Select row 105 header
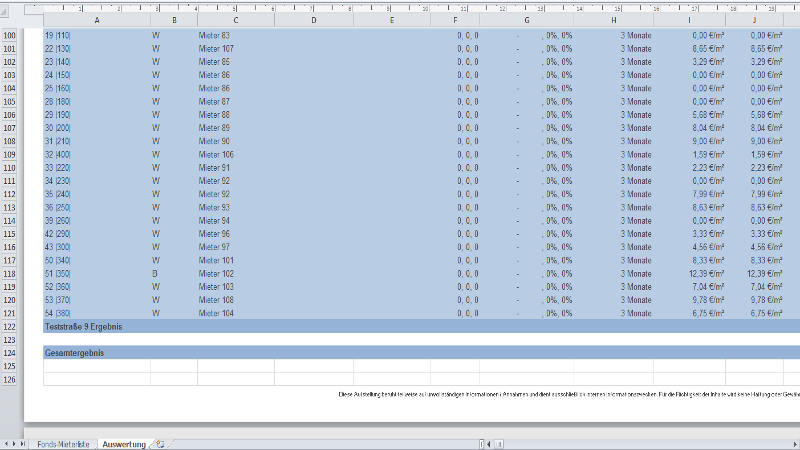The height and width of the screenshot is (450, 800). pyautogui.click(x=9, y=102)
